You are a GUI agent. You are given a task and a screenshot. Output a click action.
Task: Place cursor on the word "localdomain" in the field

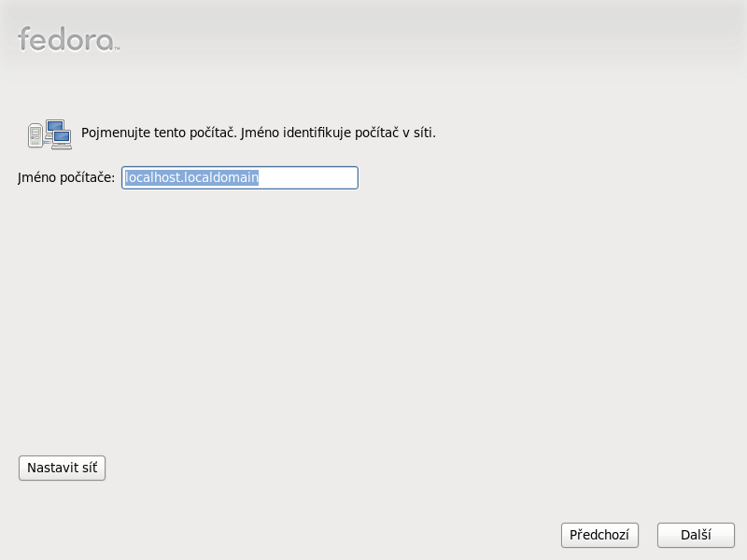click(221, 177)
